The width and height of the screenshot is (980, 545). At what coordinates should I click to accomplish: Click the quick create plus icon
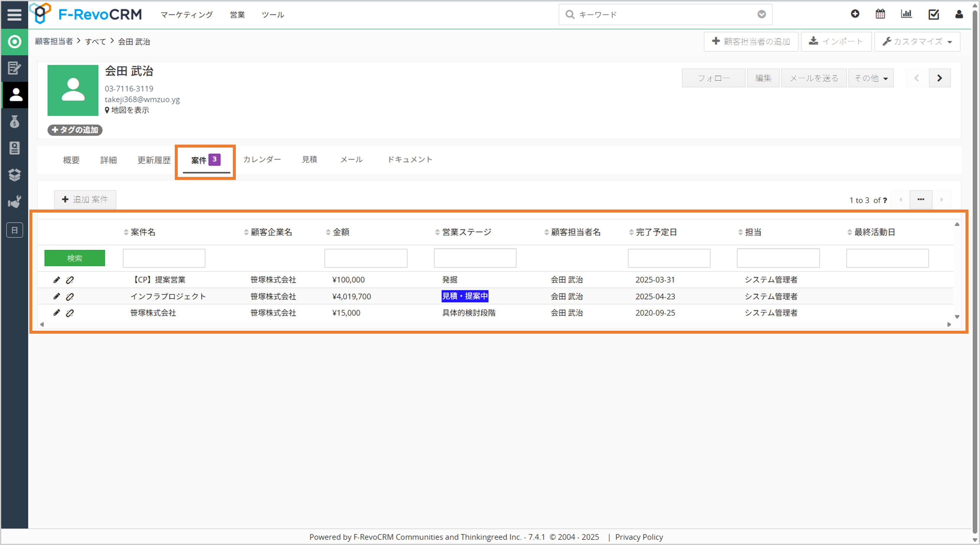[855, 14]
